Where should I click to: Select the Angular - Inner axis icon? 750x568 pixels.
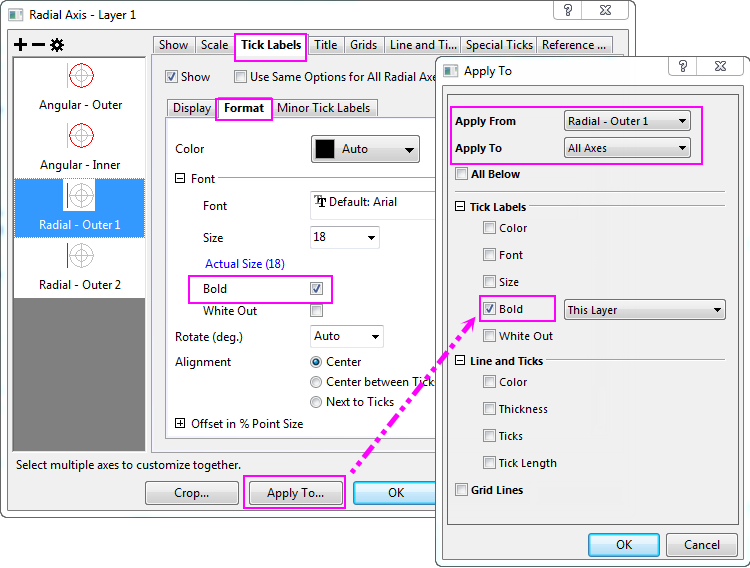point(80,135)
